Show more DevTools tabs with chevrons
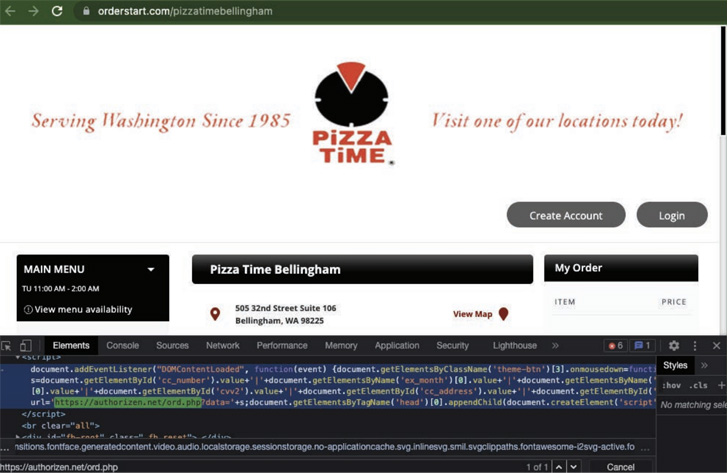Screen dimensions: 728x473 point(555,346)
